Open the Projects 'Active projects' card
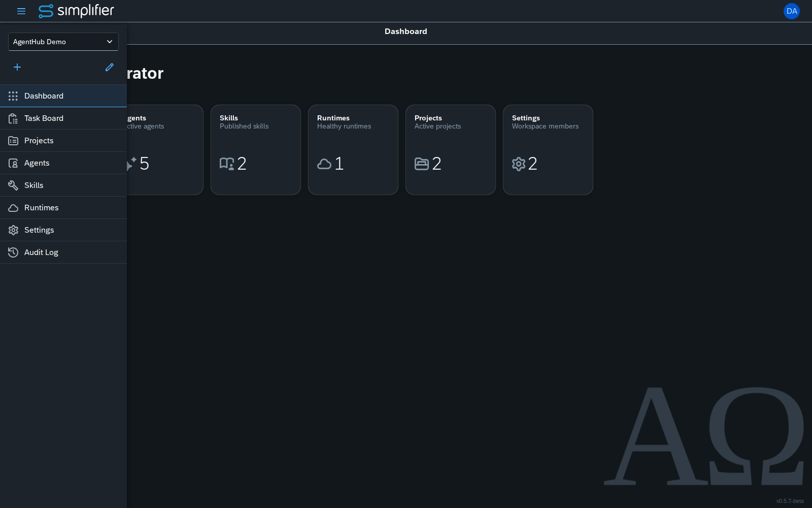Viewport: 812px width, 508px height. (451, 150)
